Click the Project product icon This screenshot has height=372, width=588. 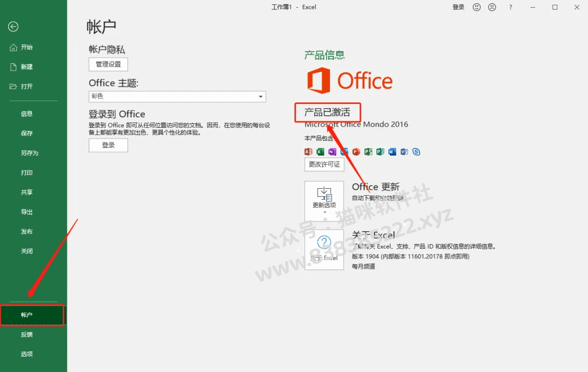368,152
